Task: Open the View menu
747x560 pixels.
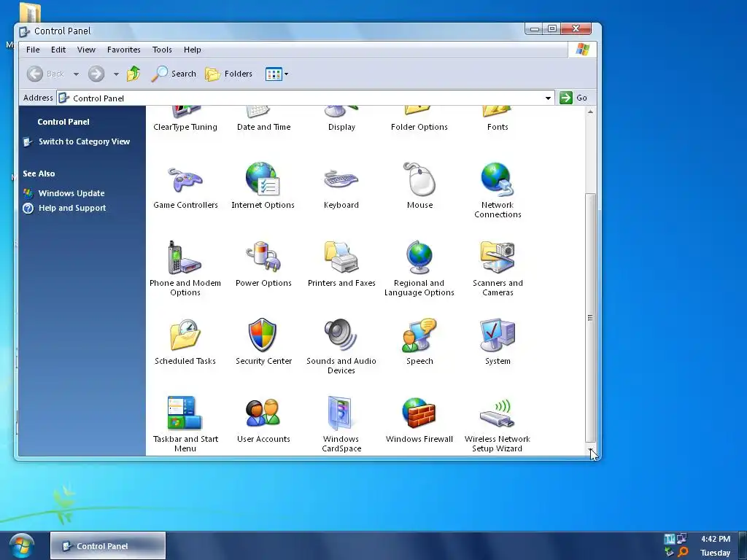Action: 86,50
